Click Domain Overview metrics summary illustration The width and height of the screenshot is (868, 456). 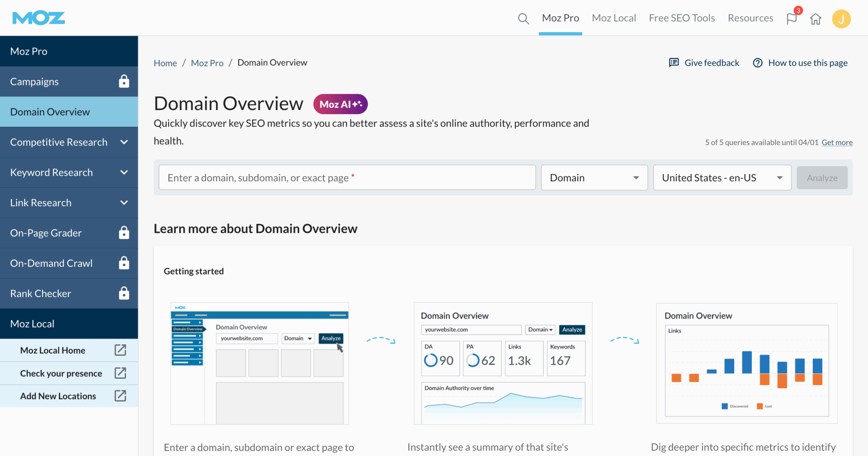point(503,364)
